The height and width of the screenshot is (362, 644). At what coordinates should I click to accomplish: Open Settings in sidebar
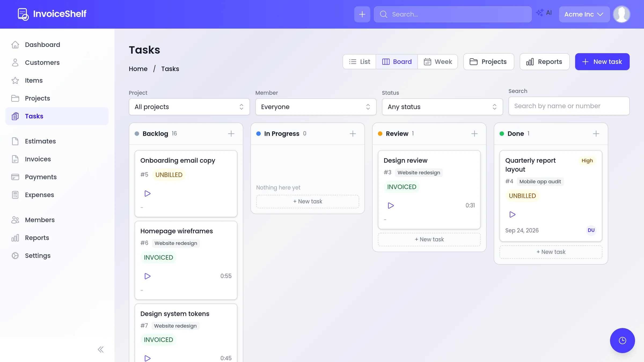click(57, 256)
